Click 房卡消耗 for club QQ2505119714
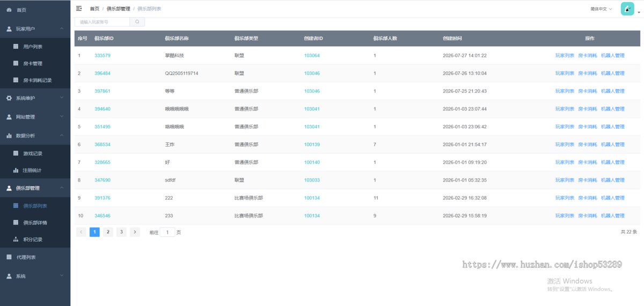This screenshot has height=306, width=644. point(587,73)
